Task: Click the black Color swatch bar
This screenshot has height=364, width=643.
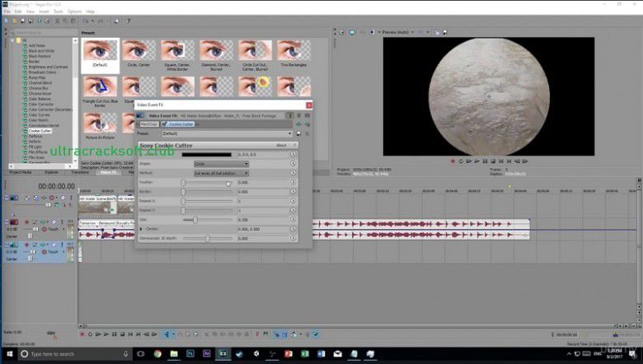Action: pyautogui.click(x=206, y=154)
